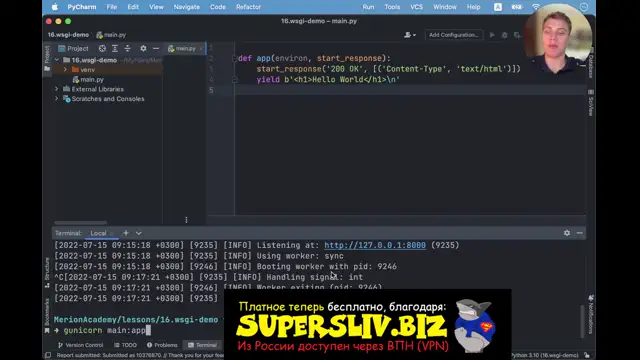640x360 pixels.
Task: Hide the Terminal panel with its minimize icon
Action: [580, 233]
